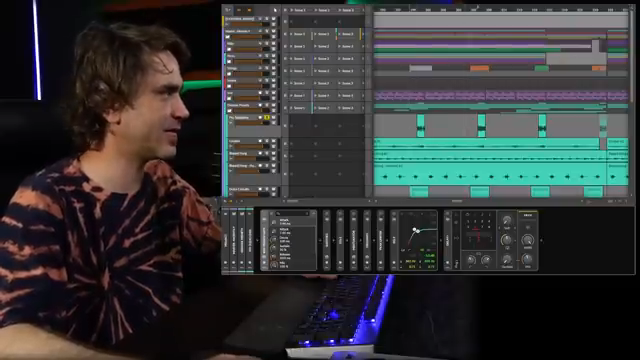
Task: Toggle power on the Delay device
Action: click(448, 219)
